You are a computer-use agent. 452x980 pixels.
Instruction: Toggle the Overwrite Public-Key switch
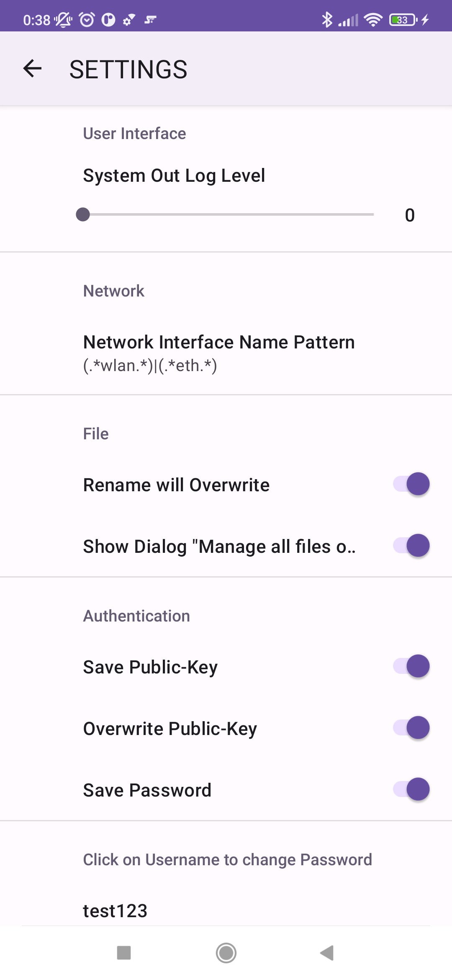[411, 728]
